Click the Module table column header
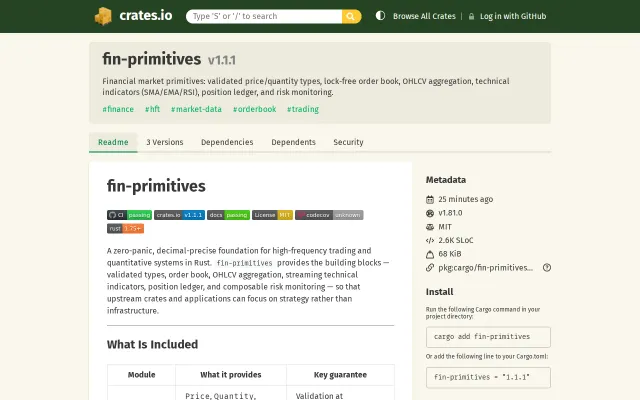Viewport: 640px width, 400px height. (x=142, y=375)
